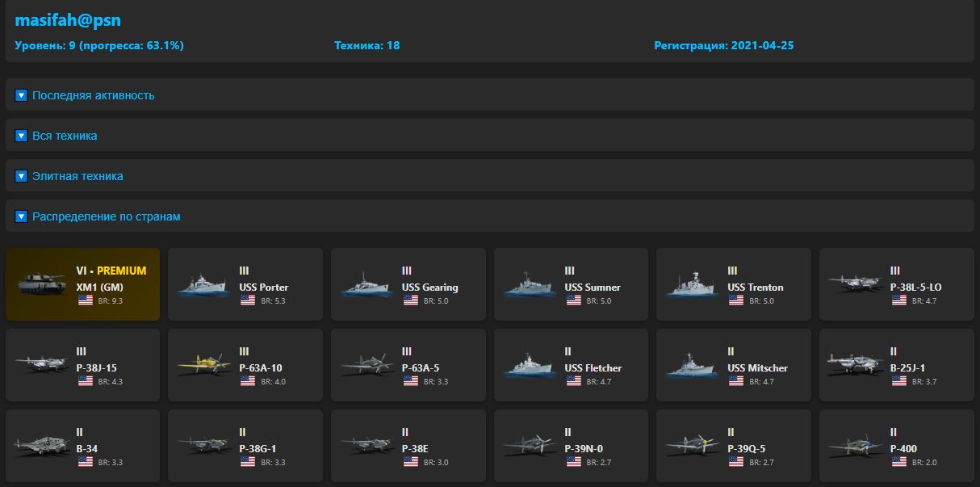Click the US flag under USS Gearing
The width and height of the screenshot is (980, 487).
click(x=410, y=300)
